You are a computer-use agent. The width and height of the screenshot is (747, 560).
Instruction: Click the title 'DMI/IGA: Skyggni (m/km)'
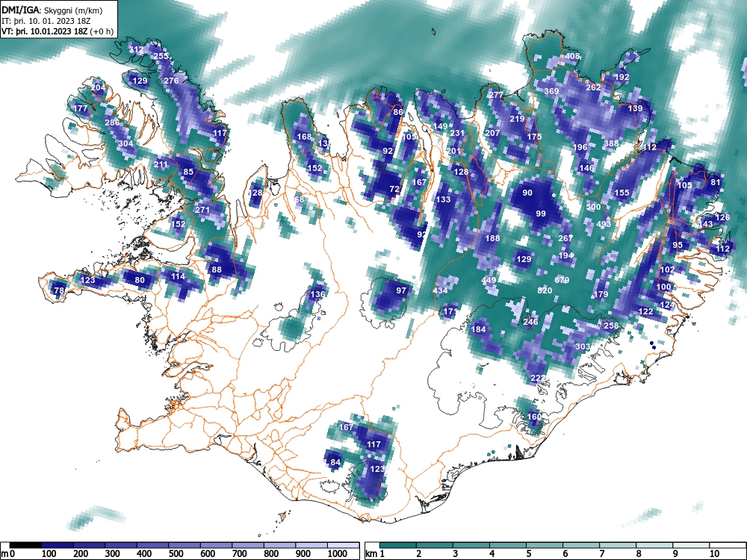[52, 10]
